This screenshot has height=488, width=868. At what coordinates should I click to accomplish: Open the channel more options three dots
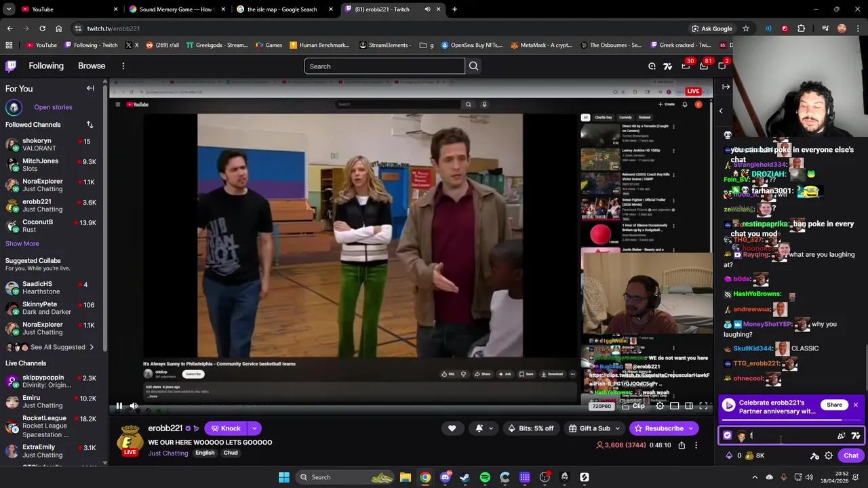696,445
